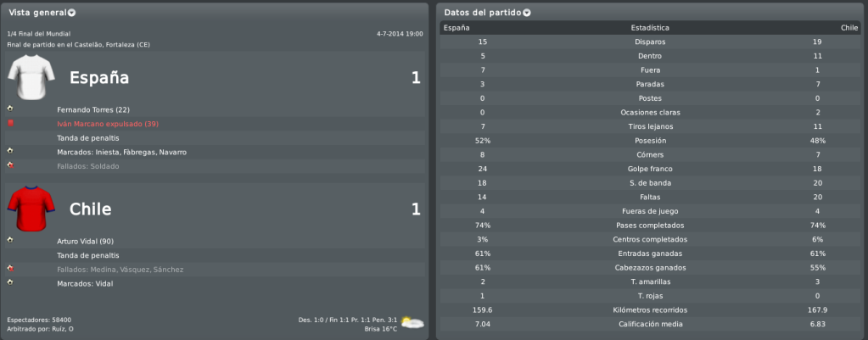868x340 pixels.
Task: Click the ball icon beside Marcados: Iniesta
Action: pos(10,151)
